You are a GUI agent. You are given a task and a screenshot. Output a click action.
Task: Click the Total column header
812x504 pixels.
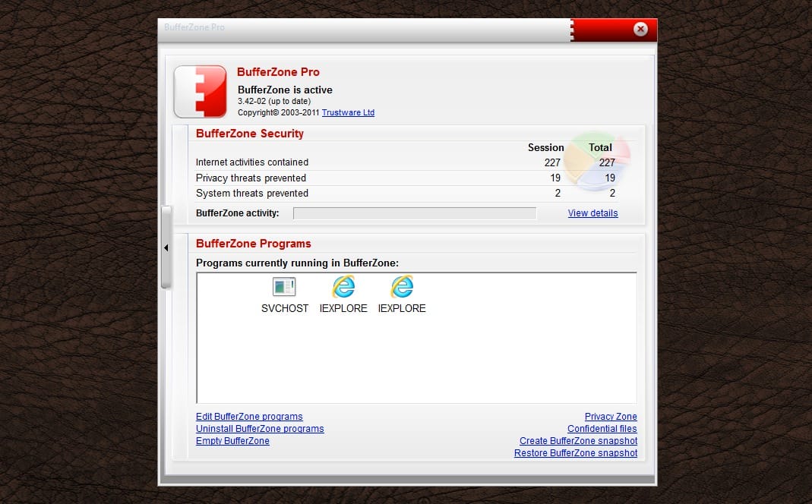(600, 147)
